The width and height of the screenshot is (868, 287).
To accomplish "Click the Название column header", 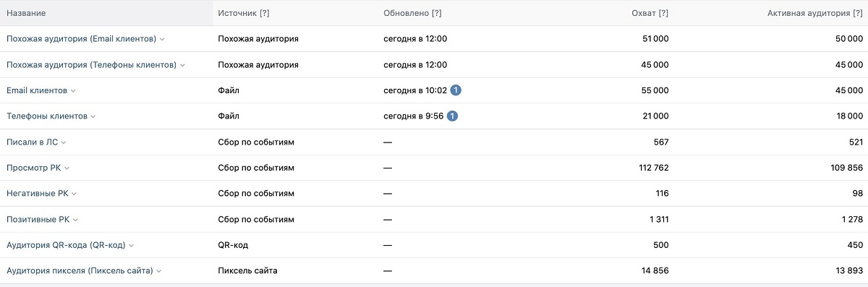I will tap(26, 13).
